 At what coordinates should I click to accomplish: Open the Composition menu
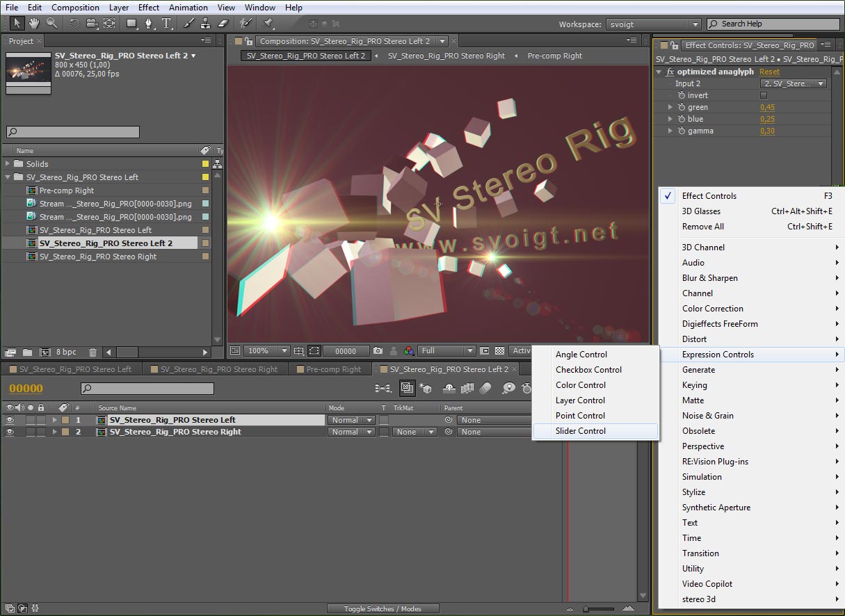[x=75, y=8]
